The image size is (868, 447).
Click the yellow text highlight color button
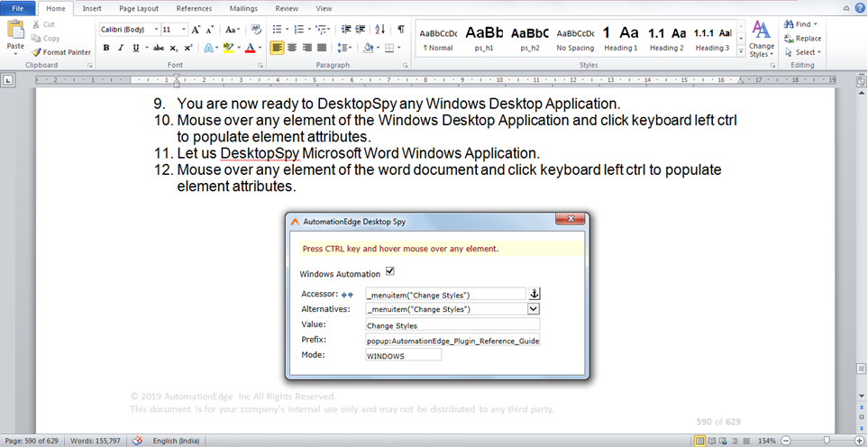228,48
